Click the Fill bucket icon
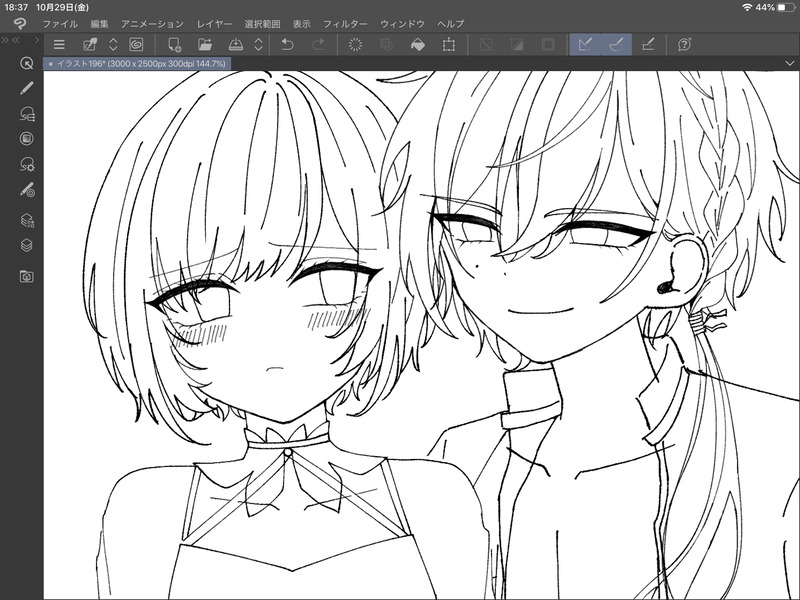 pos(418,45)
